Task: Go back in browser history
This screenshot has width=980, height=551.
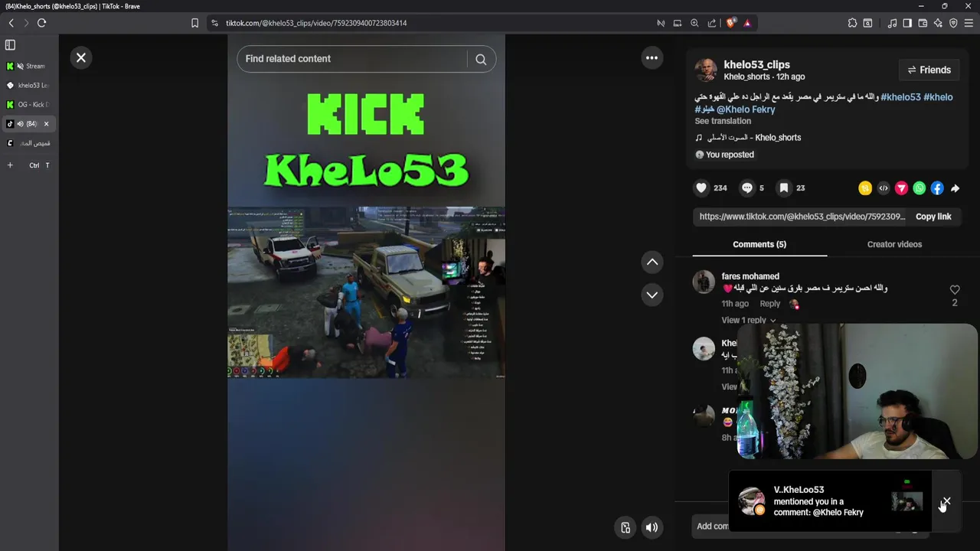Action: (11, 23)
